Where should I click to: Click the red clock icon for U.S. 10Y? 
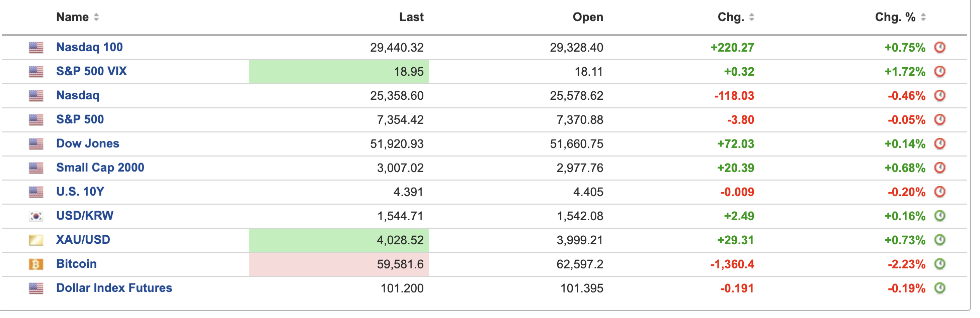click(x=939, y=192)
